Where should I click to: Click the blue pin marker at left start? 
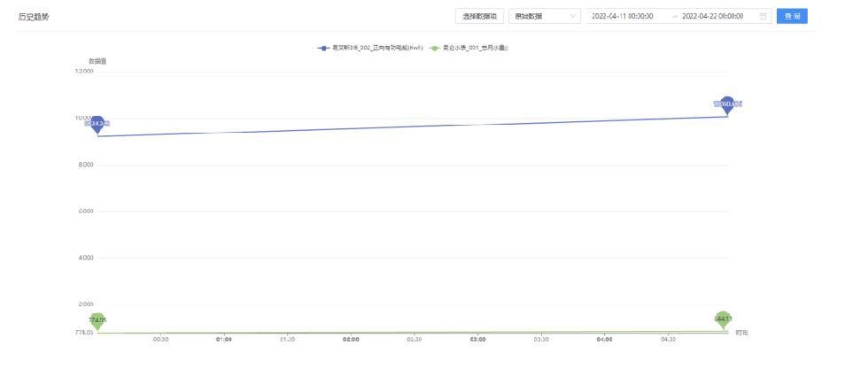pyautogui.click(x=97, y=124)
